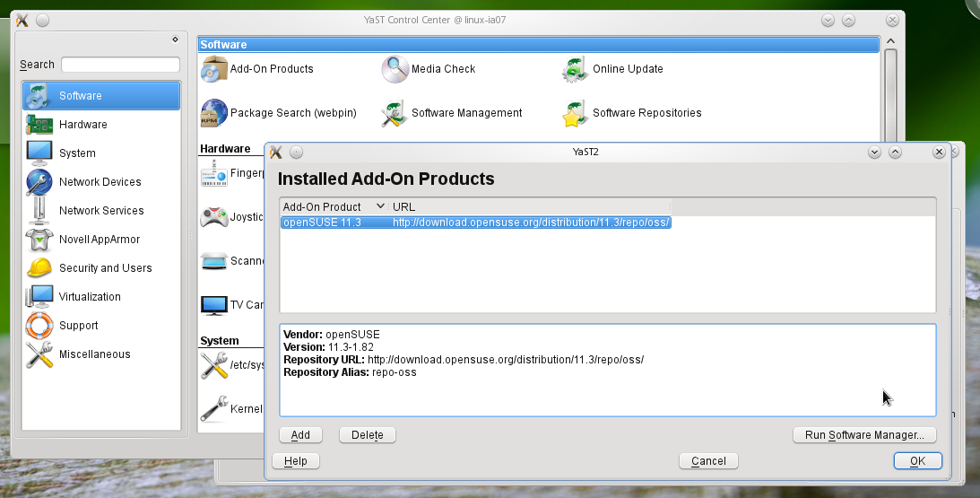
Task: Click System section heading in main pane
Action: tap(220, 341)
